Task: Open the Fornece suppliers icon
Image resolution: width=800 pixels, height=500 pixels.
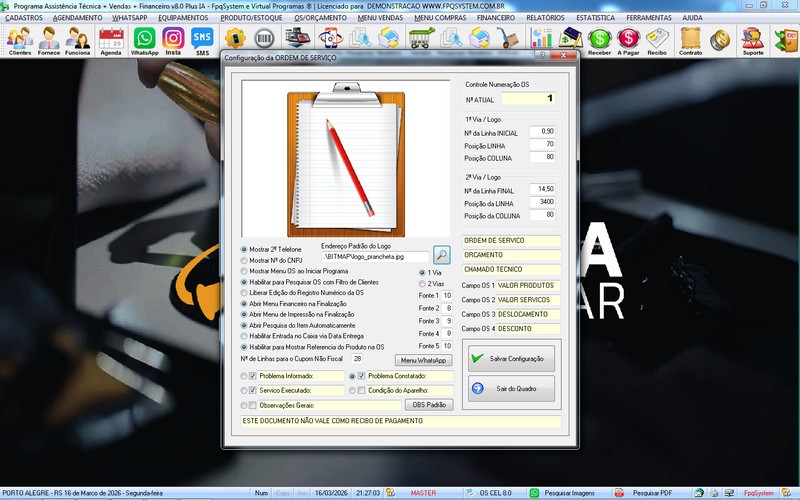Action: pyautogui.click(x=48, y=40)
